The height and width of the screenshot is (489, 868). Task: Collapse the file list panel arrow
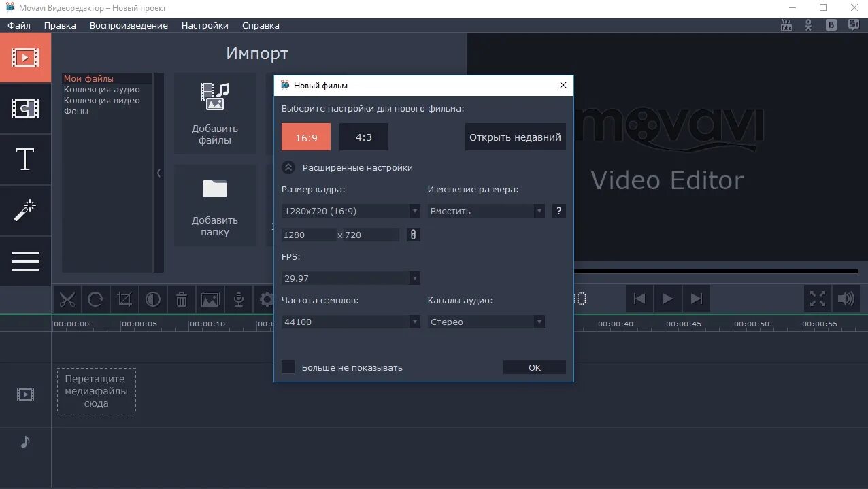point(159,173)
